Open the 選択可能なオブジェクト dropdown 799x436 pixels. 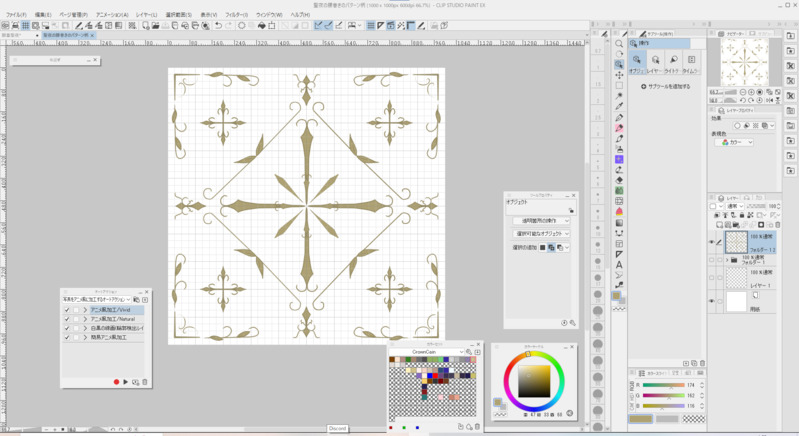(x=541, y=233)
